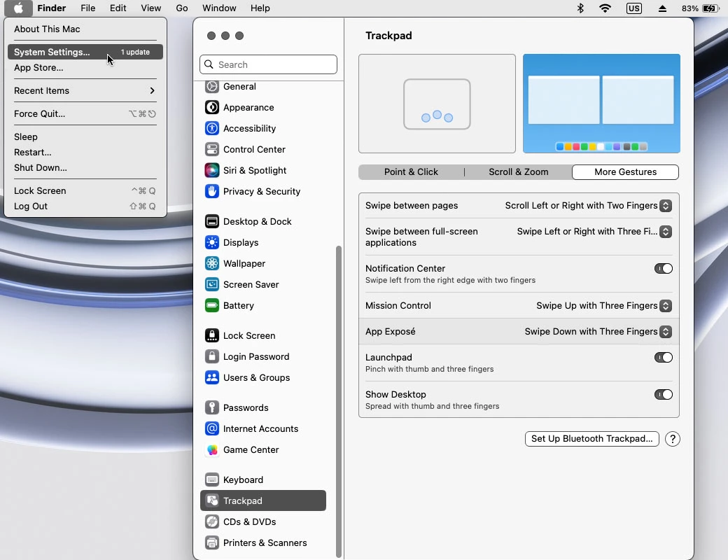
Task: Choose Shut Down from Apple menu
Action: (x=85, y=167)
